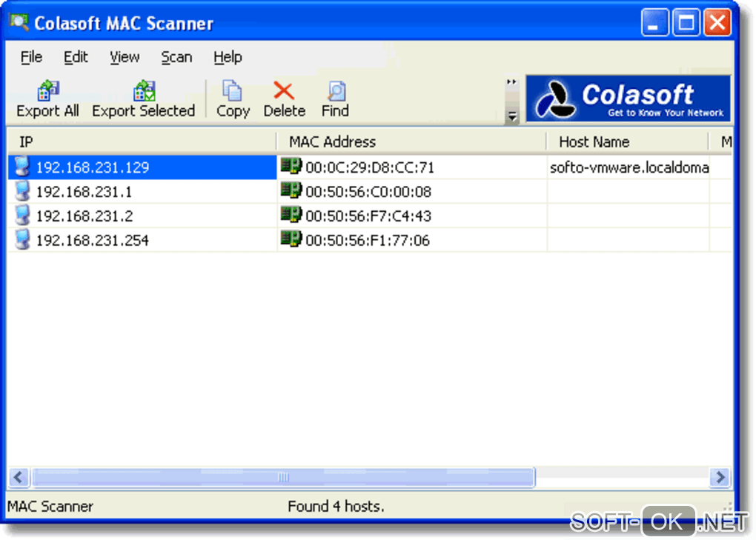Sort by the Host Name column header
This screenshot has height=540, width=756.
(628, 141)
